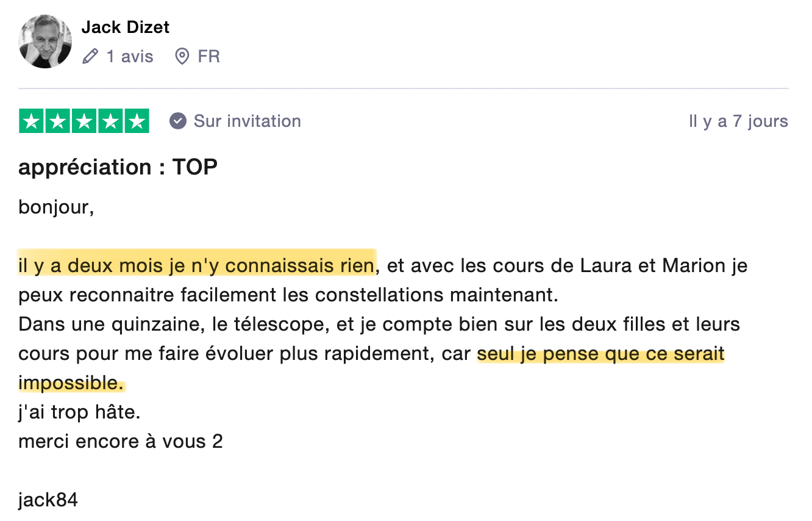Click the first green star in the rating
The image size is (812, 521).
point(32,121)
